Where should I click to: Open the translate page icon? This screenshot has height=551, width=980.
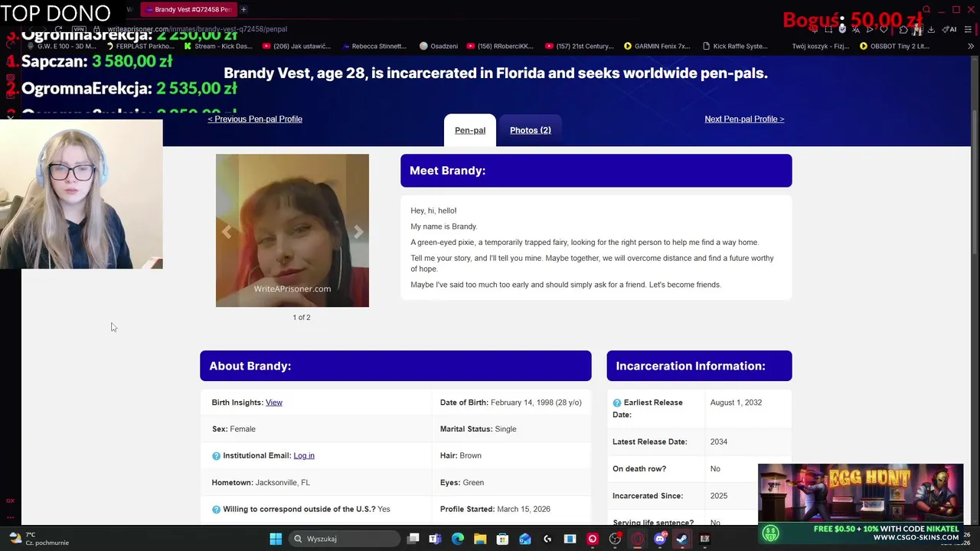point(856,29)
